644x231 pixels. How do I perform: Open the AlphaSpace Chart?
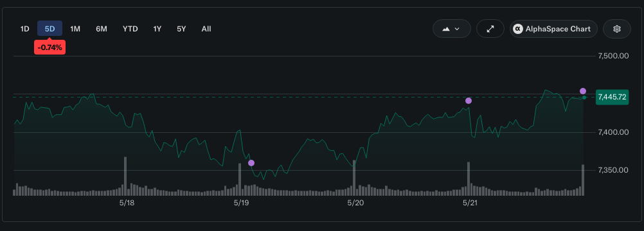tap(553, 29)
